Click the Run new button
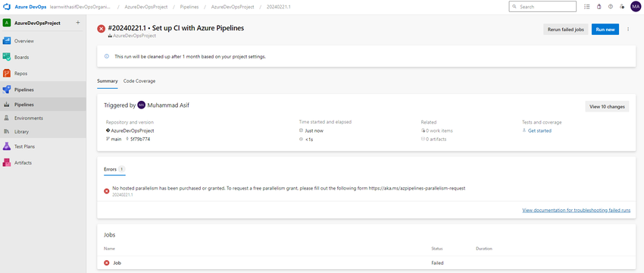Image resolution: width=644 pixels, height=273 pixels. (x=605, y=29)
